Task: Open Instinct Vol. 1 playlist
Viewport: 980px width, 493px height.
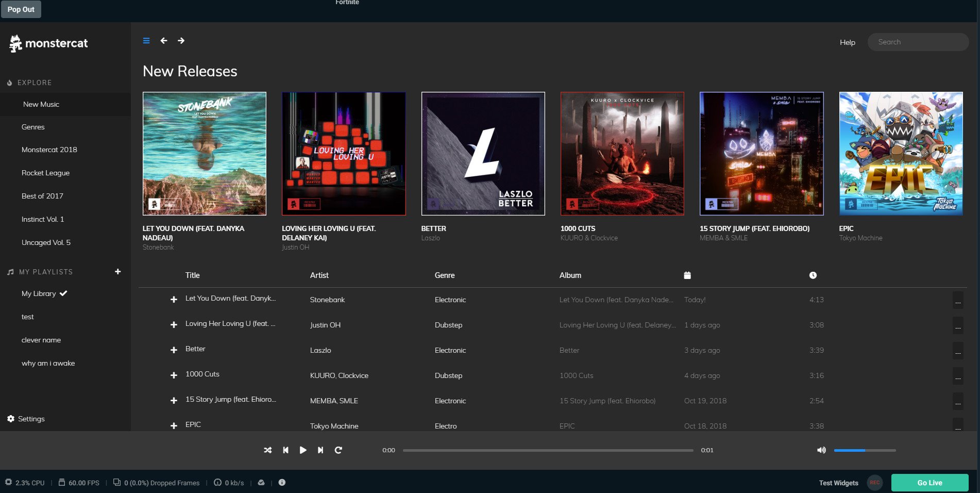Action: tap(43, 219)
